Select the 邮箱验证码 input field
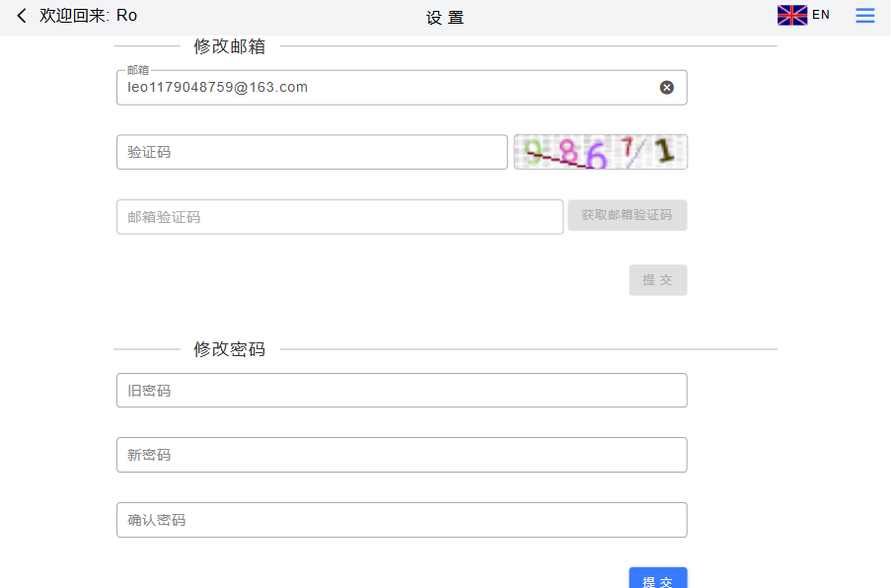 pos(339,217)
